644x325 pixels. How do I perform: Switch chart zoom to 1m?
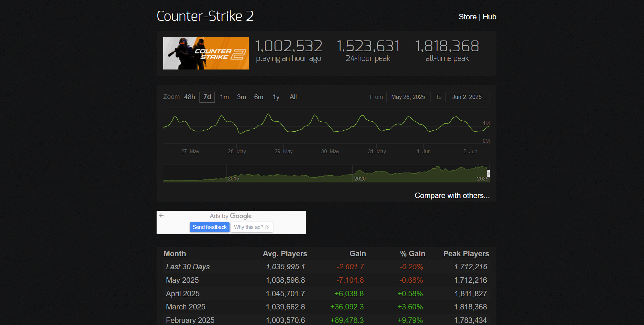[x=224, y=97]
